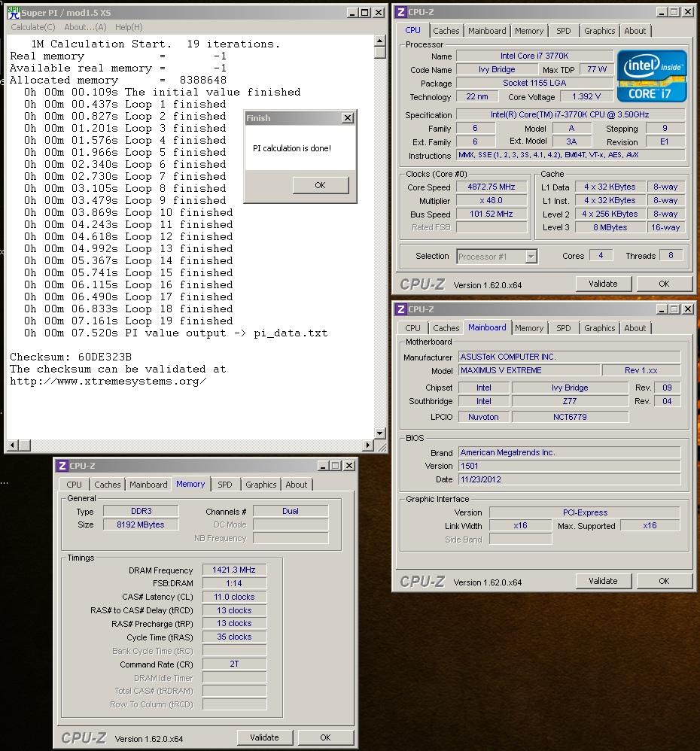700x751 pixels.
Task: Click the Multiplier value x 48.0
Action: pyautogui.click(x=492, y=200)
